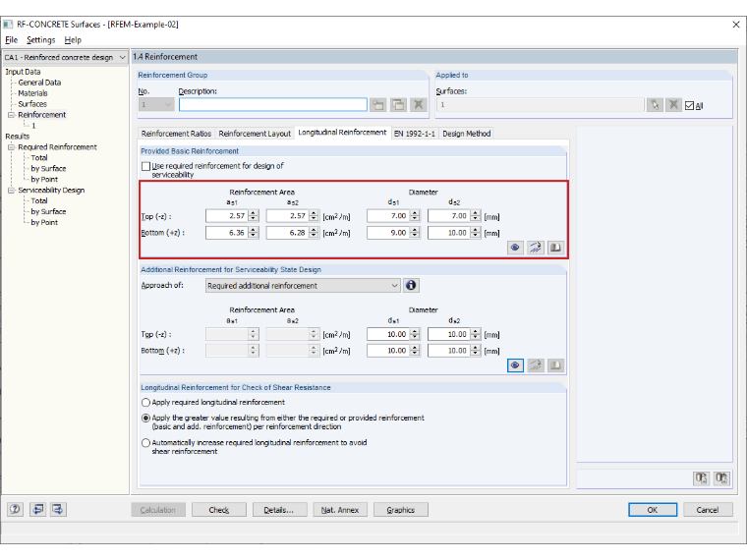Pick surfaces graphically with the cursor icon
The height and width of the screenshot is (560, 747).
pyautogui.click(x=655, y=105)
